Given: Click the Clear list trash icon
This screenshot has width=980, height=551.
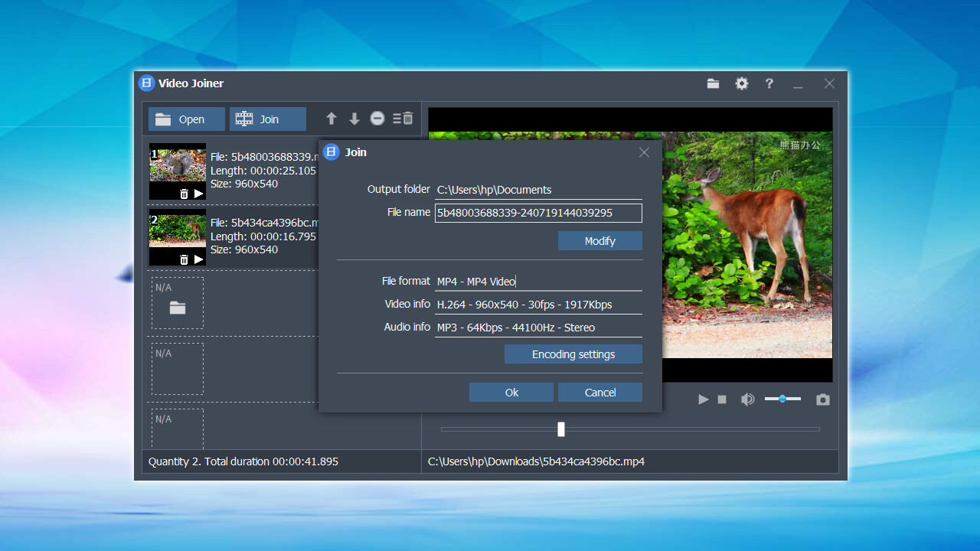Looking at the screenshot, I should (x=403, y=119).
